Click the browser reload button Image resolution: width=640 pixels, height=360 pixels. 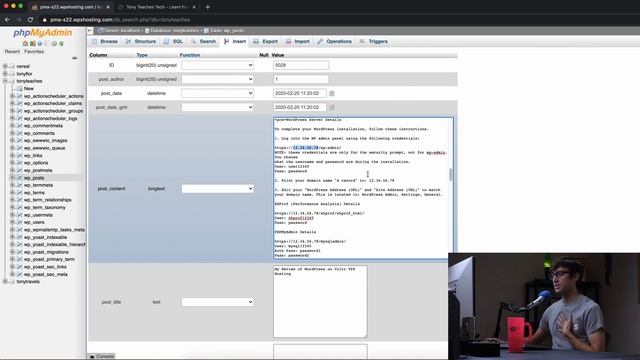(31, 20)
